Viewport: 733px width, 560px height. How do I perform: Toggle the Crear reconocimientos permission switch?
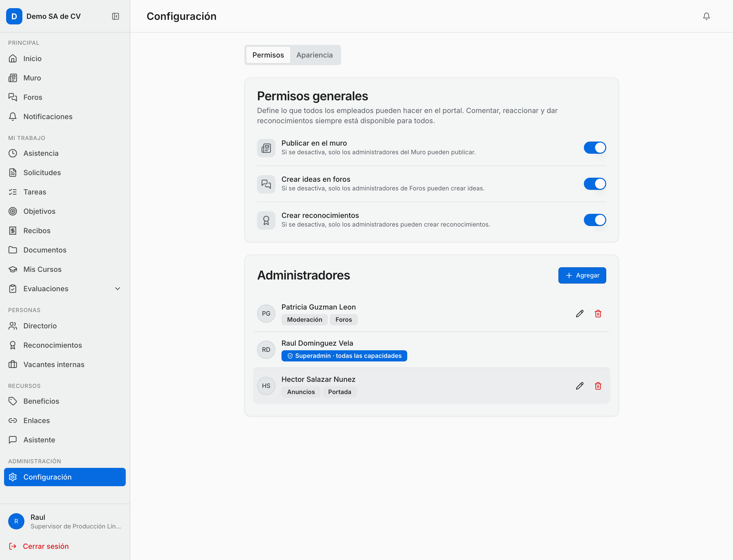[x=595, y=220]
